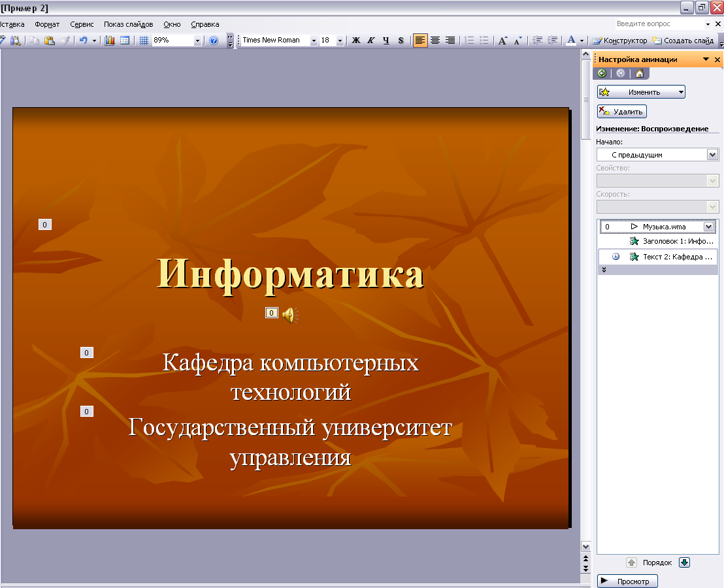Image resolution: width=724 pixels, height=588 pixels.
Task: Open Конструктор slide design
Action: tap(619, 41)
